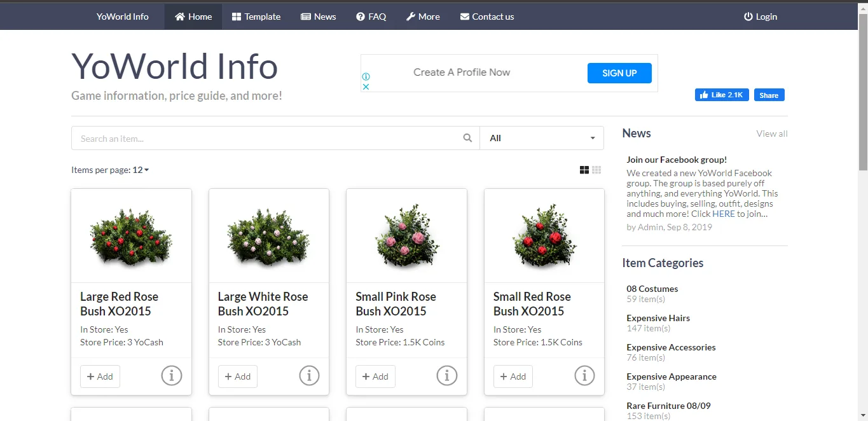Open info for Small Red Rose Bush XO2015
Image resolution: width=868 pixels, height=421 pixels.
pos(585,376)
